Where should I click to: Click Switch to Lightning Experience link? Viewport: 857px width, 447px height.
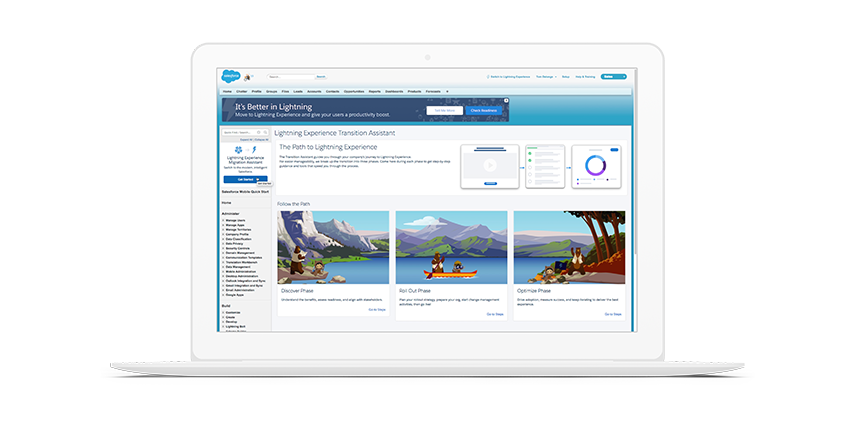pos(509,77)
